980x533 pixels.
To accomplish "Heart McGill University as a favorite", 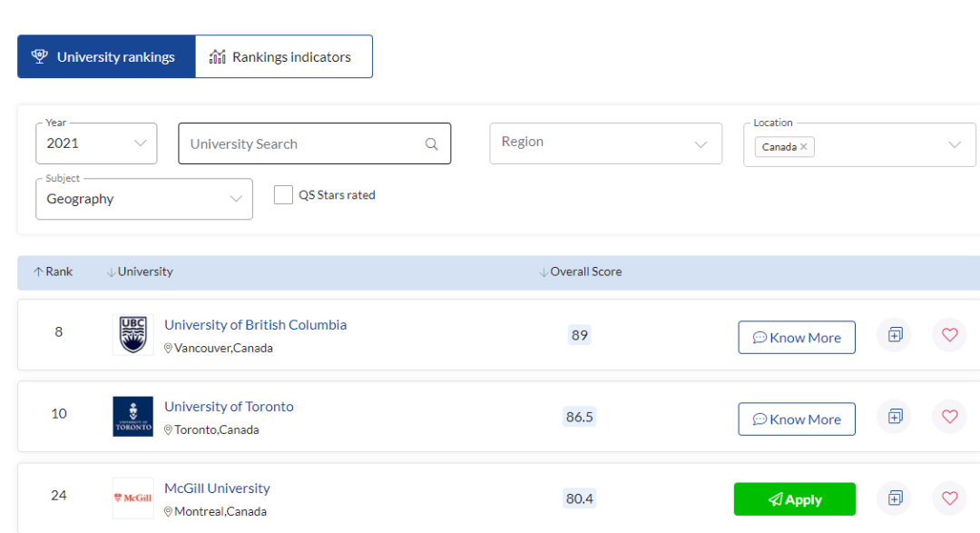I will [949, 498].
